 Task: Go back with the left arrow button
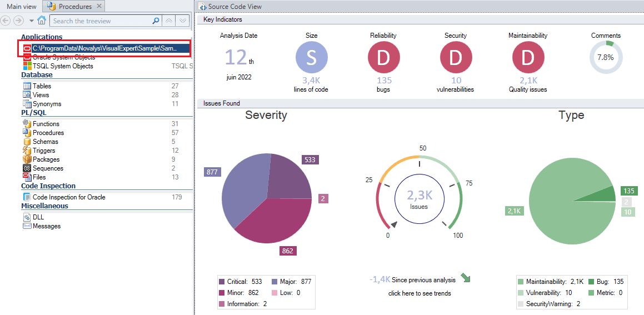6,21
